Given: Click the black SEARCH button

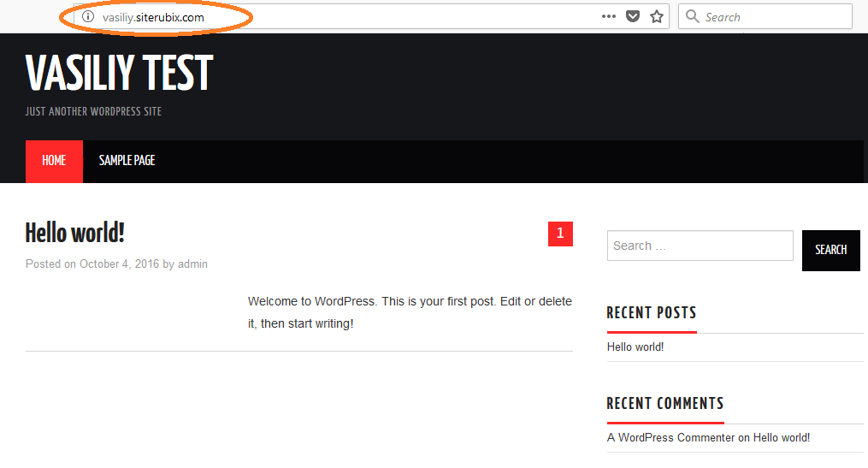Looking at the screenshot, I should [831, 251].
